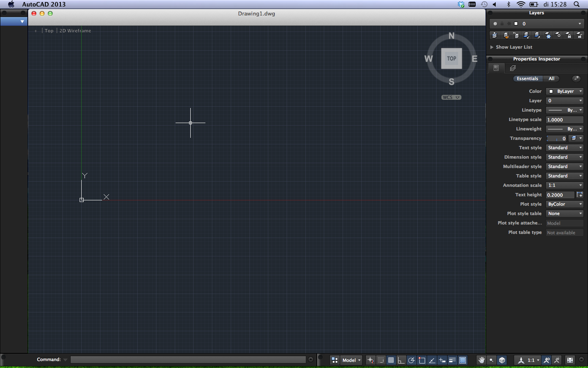Toggle Dynamic Input in status bar
588x368 pixels.
pyautogui.click(x=442, y=360)
